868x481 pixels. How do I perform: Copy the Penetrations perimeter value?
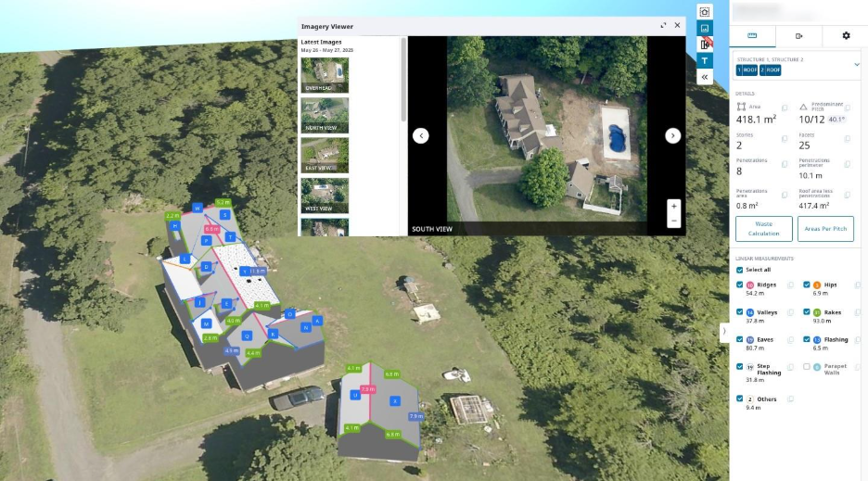pos(848,164)
